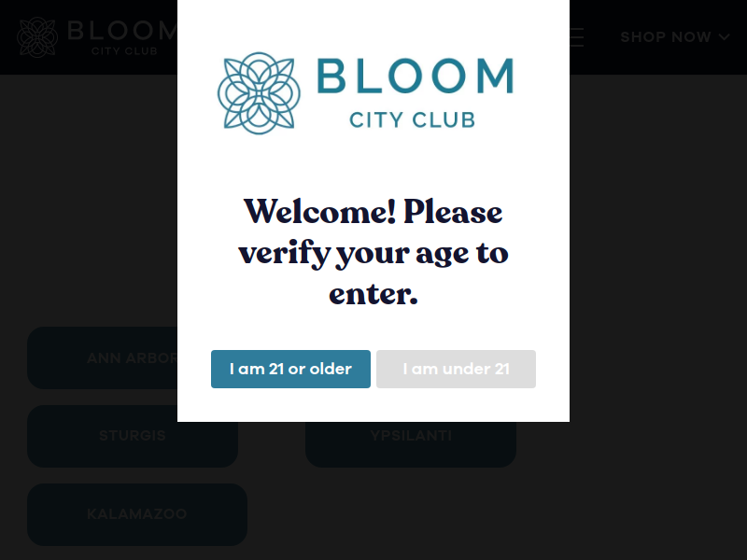The image size is (747, 560).
Task: Select the KALAMAZOO location
Action: click(x=137, y=514)
